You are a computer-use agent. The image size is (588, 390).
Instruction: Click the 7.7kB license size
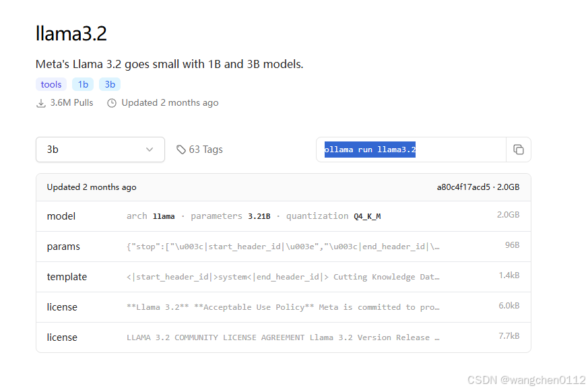509,336
